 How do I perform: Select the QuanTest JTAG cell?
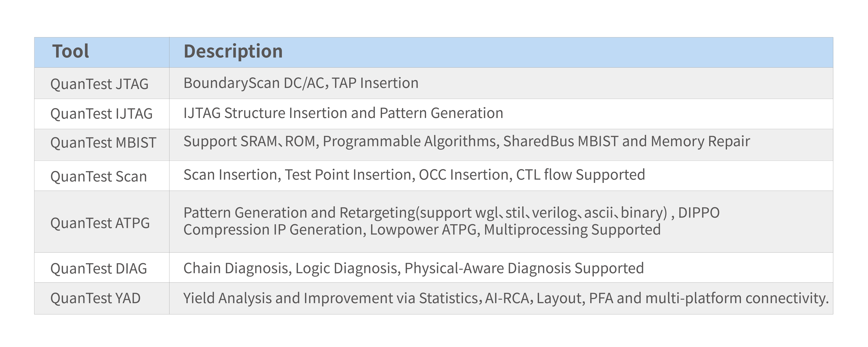[99, 84]
